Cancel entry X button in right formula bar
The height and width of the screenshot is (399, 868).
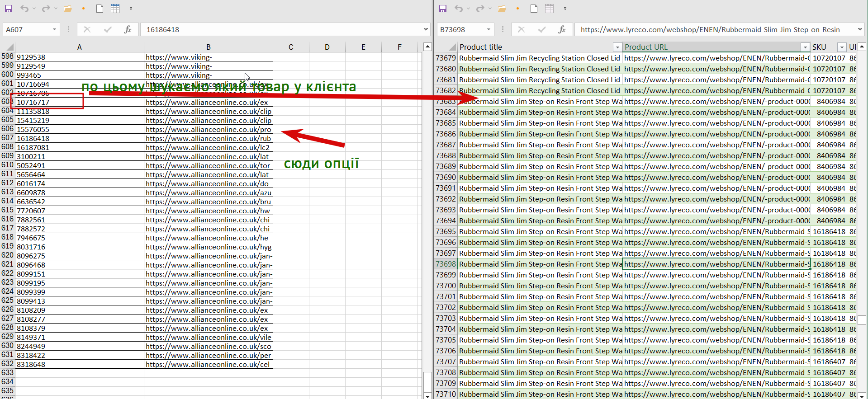[521, 29]
